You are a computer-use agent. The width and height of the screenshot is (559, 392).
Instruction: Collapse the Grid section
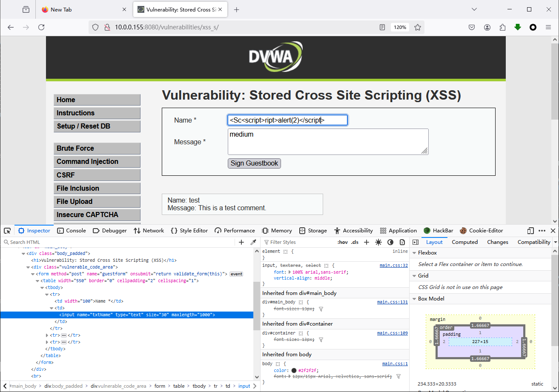[x=414, y=276]
